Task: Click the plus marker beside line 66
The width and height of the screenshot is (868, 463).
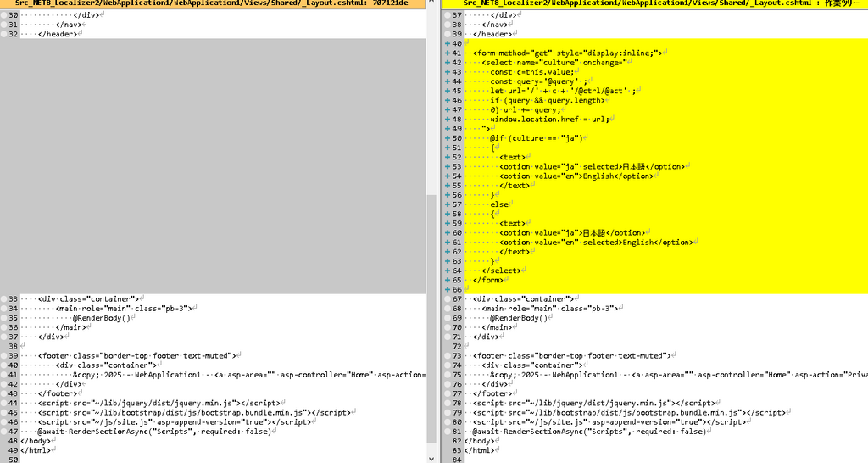Action: tap(447, 290)
